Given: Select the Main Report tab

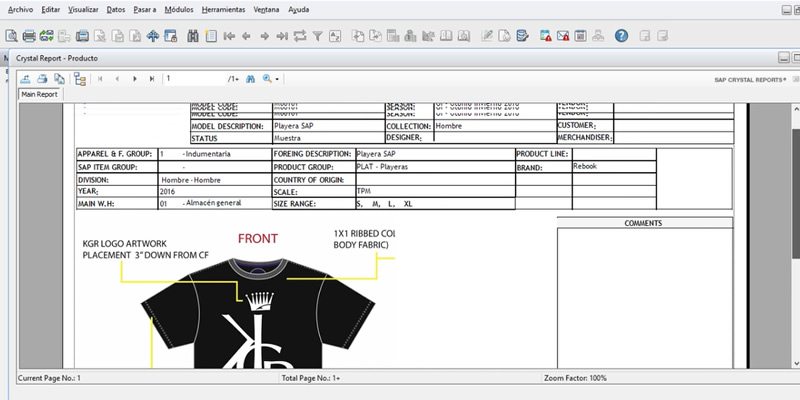Looking at the screenshot, I should point(39,95).
